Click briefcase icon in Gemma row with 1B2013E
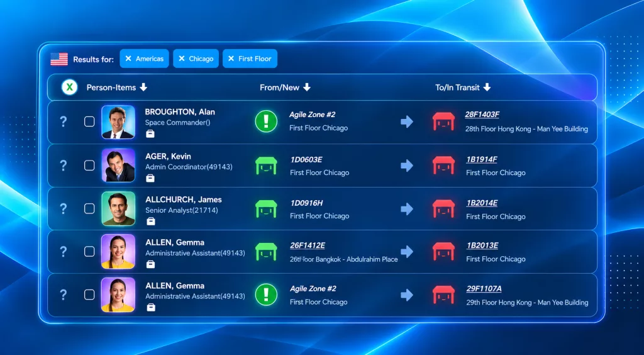This screenshot has width=644, height=355. click(151, 264)
